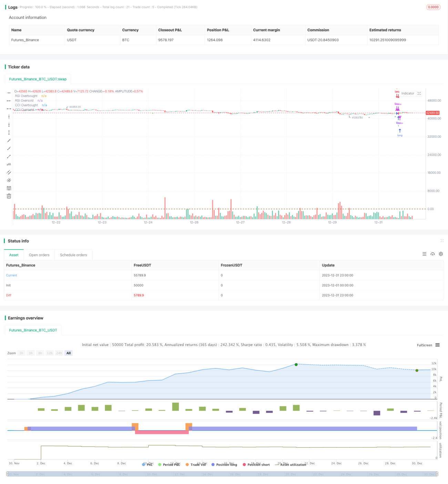This screenshot has height=484, width=448.
Task: Toggle the Position short legend series
Action: 256,465
